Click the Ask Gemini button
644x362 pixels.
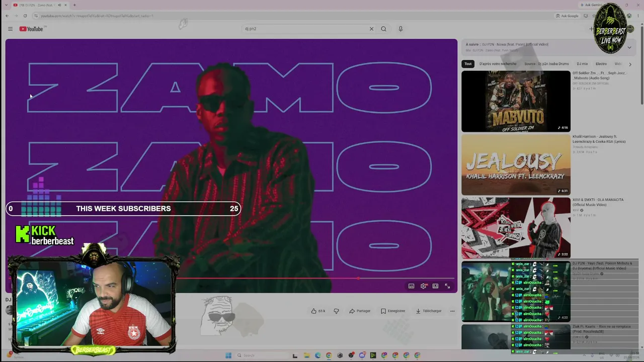point(591,5)
